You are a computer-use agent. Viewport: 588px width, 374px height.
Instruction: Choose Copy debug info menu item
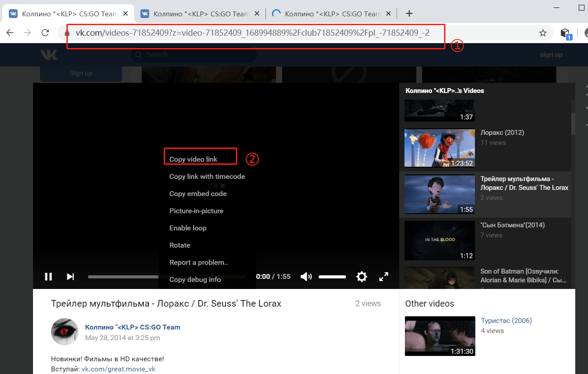pos(195,279)
